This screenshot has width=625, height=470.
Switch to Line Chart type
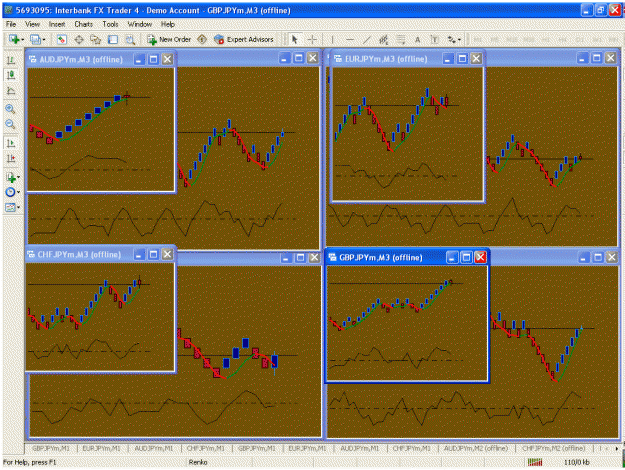(11, 90)
